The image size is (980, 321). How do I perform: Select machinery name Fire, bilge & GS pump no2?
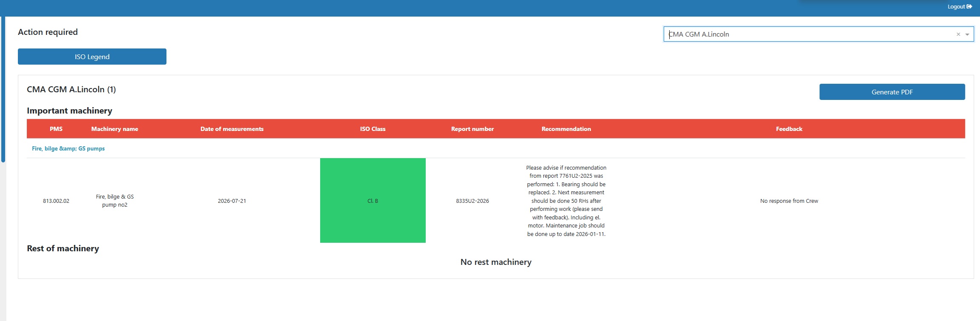point(115,201)
